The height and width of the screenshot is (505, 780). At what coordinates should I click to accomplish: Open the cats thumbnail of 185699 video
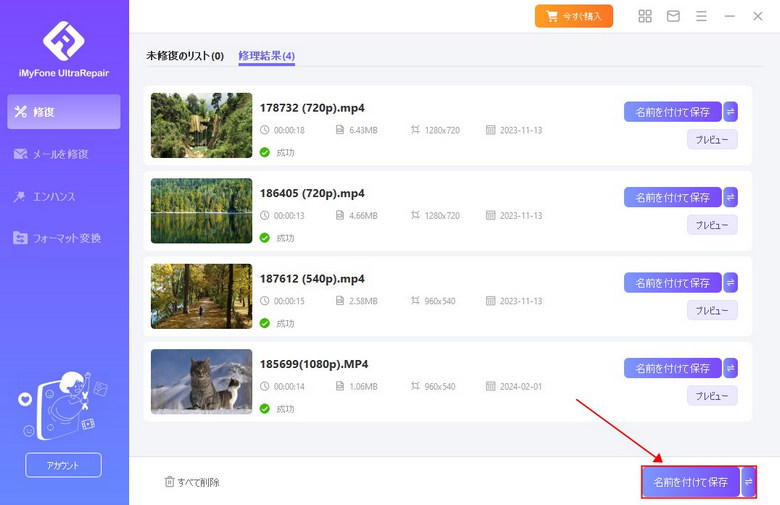pyautogui.click(x=201, y=382)
